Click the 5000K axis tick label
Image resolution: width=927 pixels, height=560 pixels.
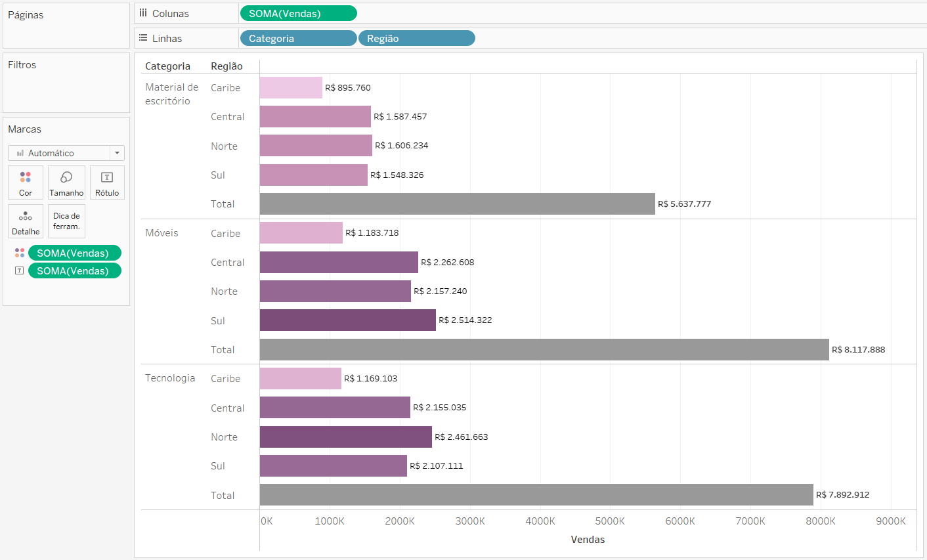[x=610, y=521]
